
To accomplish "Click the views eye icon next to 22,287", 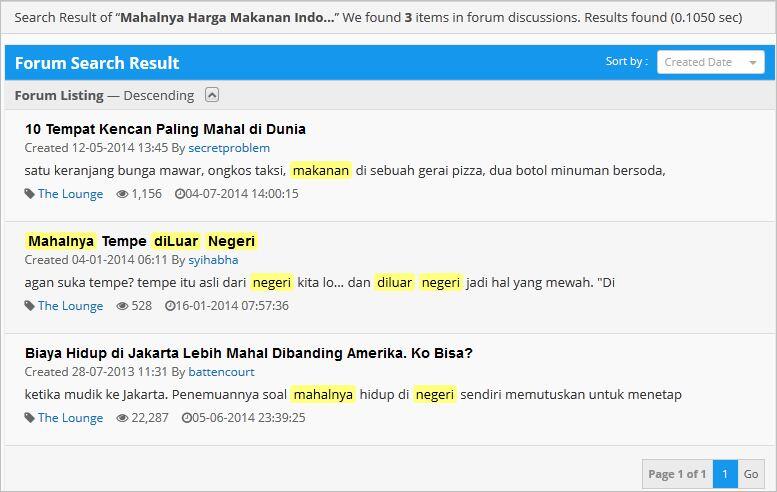I will [x=122, y=418].
